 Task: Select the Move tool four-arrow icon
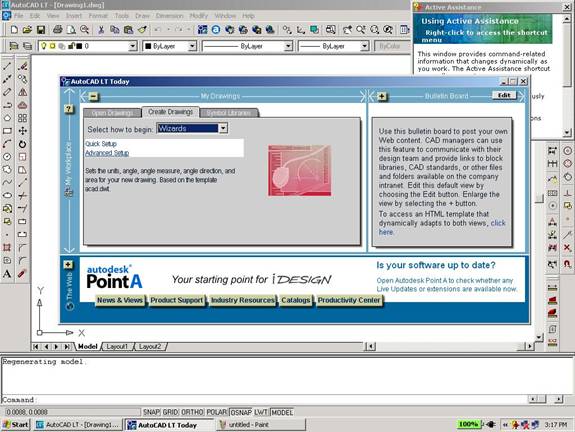click(22, 131)
